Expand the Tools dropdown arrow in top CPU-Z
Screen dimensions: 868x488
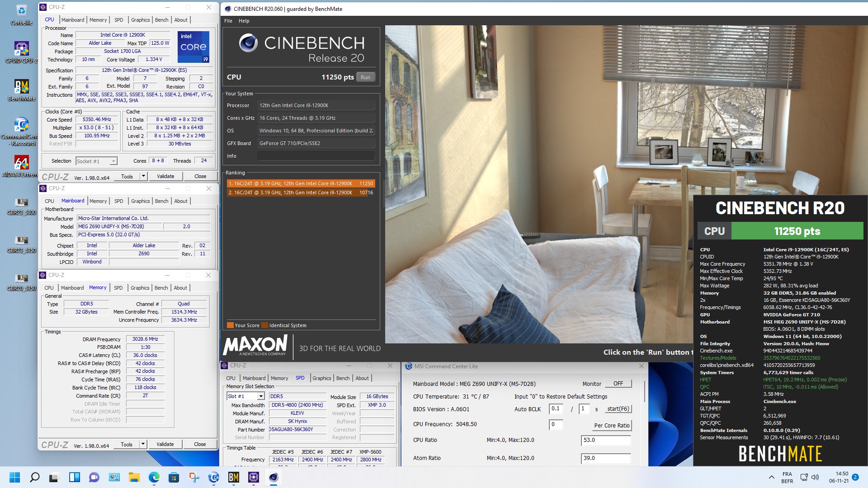(x=143, y=176)
